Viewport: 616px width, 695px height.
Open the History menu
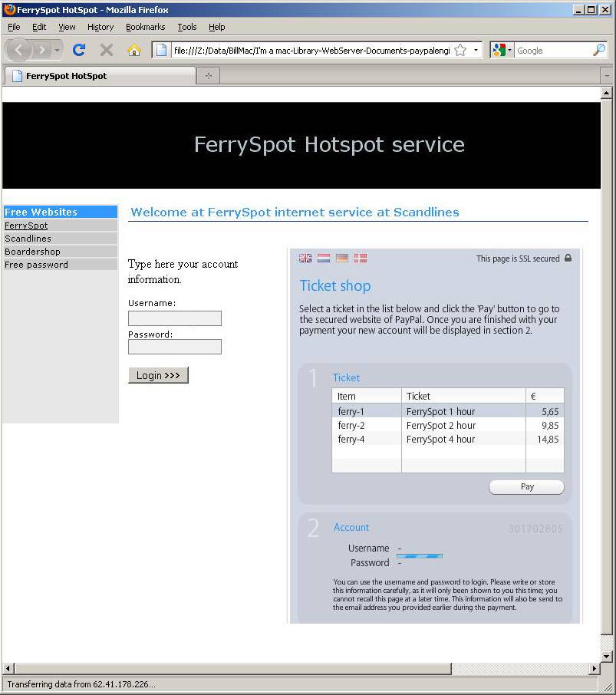pos(100,27)
